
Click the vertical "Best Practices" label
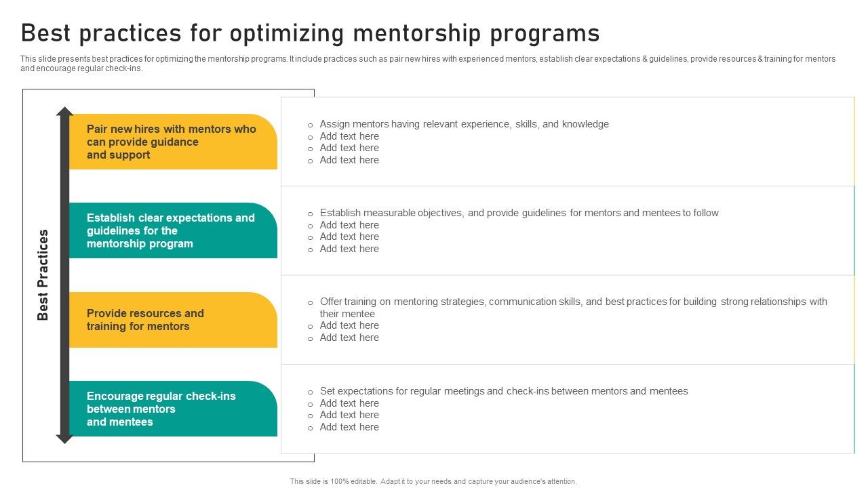(x=43, y=274)
